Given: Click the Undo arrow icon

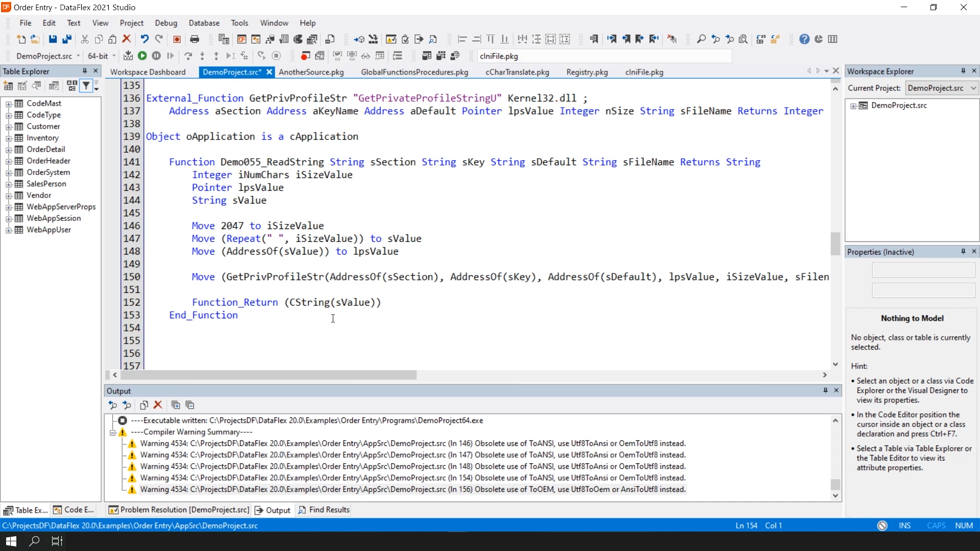Looking at the screenshot, I should [144, 39].
